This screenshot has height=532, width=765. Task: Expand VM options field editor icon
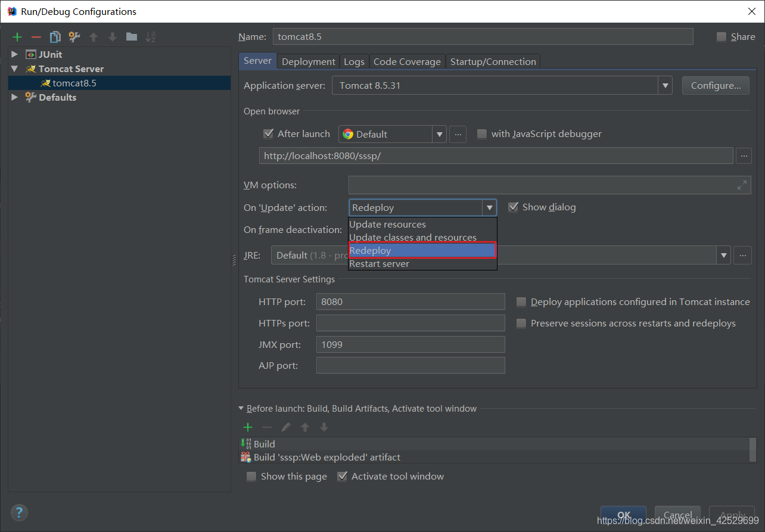(x=742, y=185)
